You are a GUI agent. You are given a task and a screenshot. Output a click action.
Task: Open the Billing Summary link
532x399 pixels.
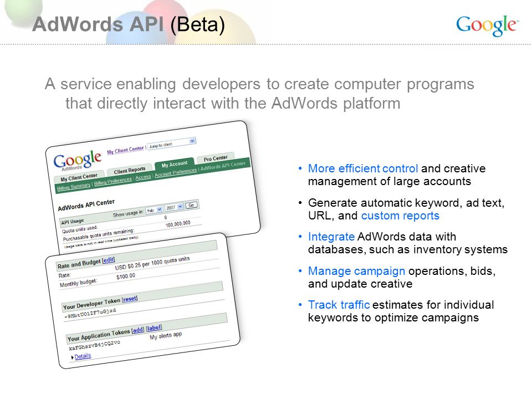pyautogui.click(x=74, y=186)
